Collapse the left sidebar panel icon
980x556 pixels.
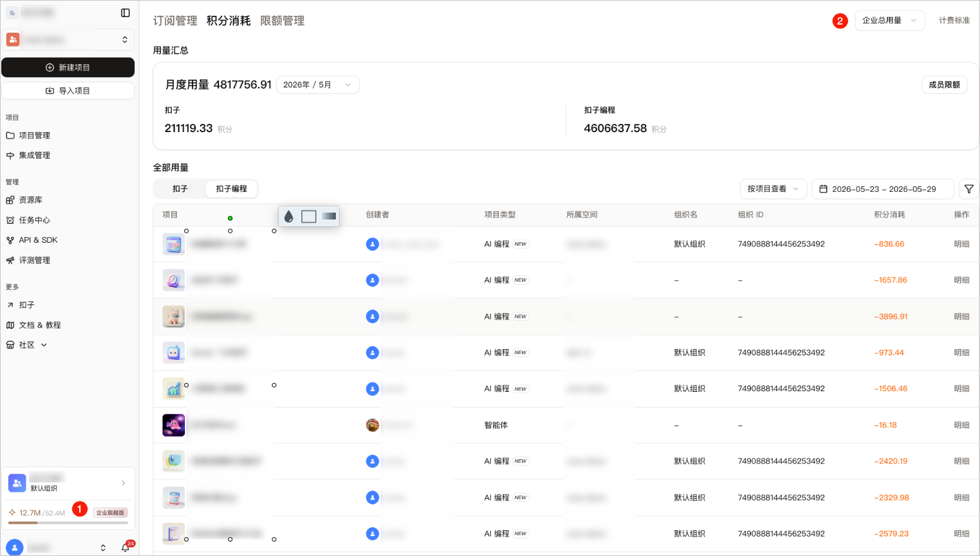[x=125, y=13]
